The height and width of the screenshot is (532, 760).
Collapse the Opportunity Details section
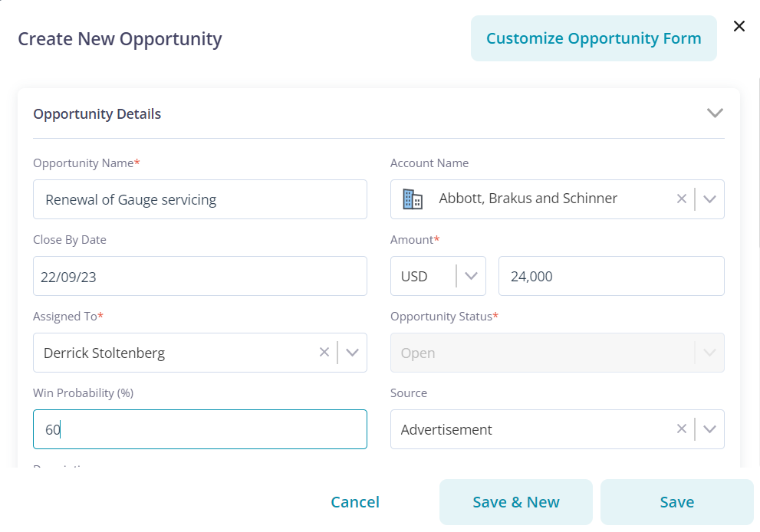(x=715, y=113)
